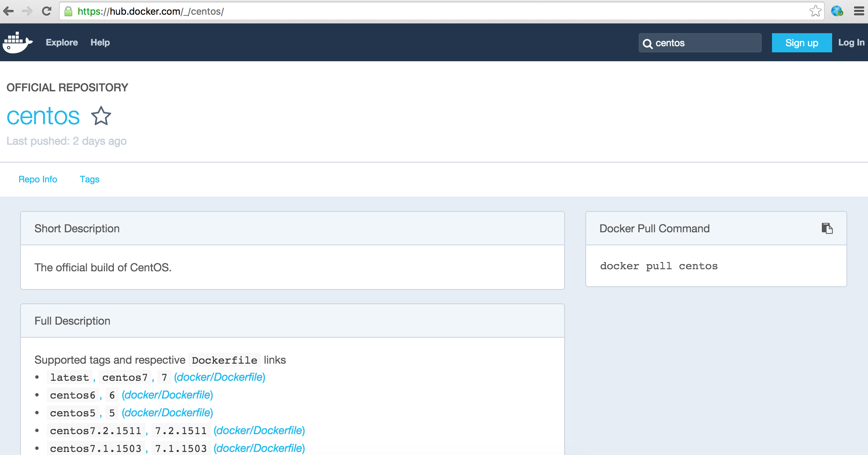
Task: Switch to the Repo Info tab
Action: click(x=38, y=179)
